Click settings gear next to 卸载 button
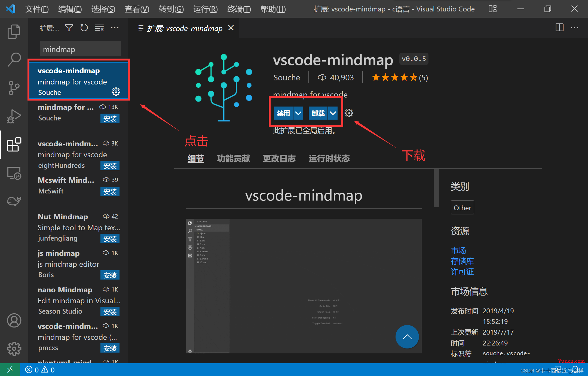The height and width of the screenshot is (376, 588). [x=349, y=113]
